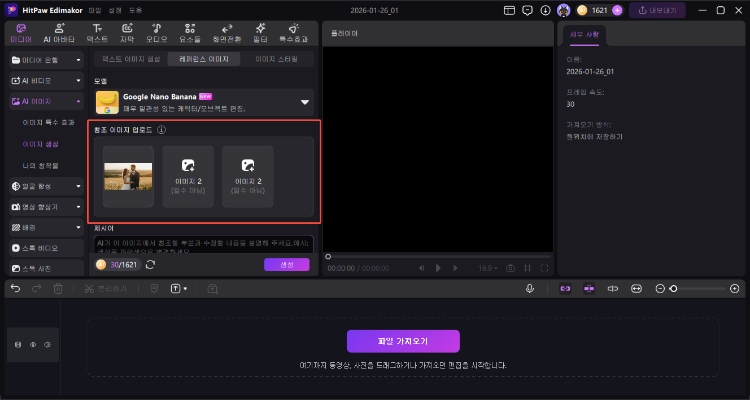Open the 화면전환 transitions tab

[x=227, y=33]
